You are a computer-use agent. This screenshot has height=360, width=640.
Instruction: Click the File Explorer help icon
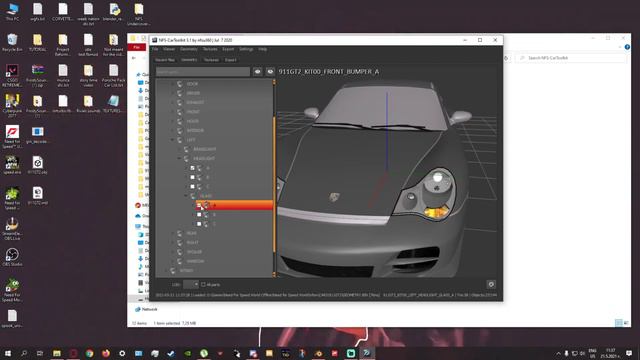tap(627, 47)
